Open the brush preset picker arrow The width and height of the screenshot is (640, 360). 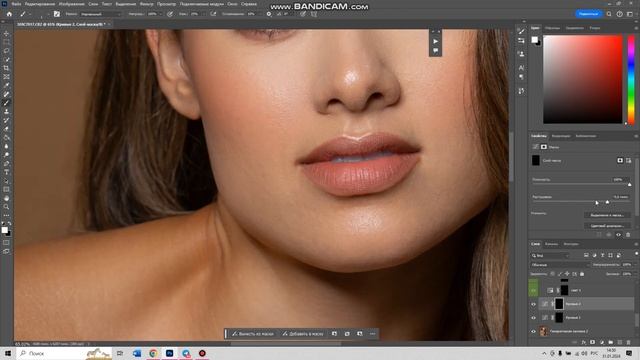point(48,14)
